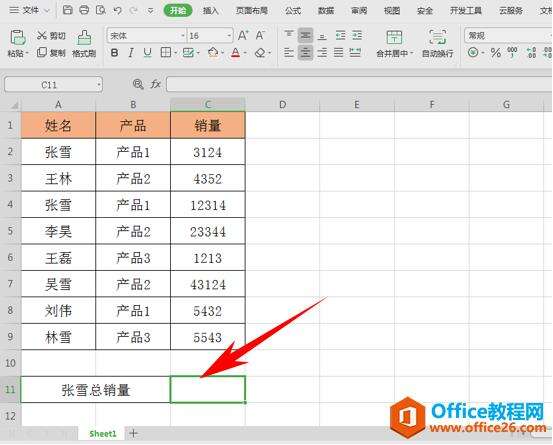Viewport: 553px width, 445px height.
Task: Click the fx insert function icon
Action: (156, 84)
